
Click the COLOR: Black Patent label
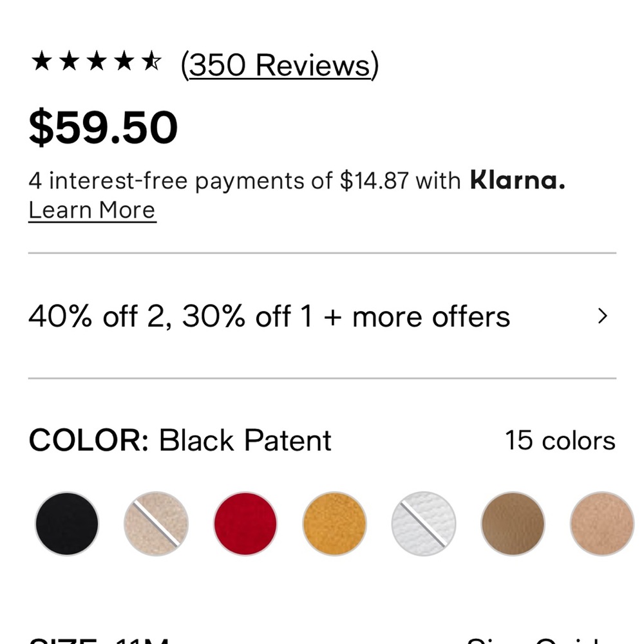180,441
